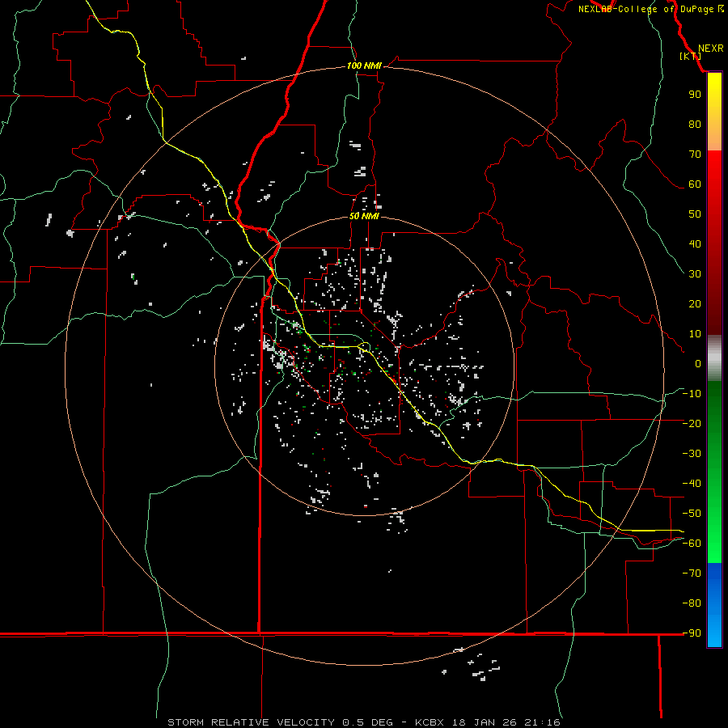Click the -70 value on the velocity scale
The width and height of the screenshot is (728, 728).
(x=692, y=574)
